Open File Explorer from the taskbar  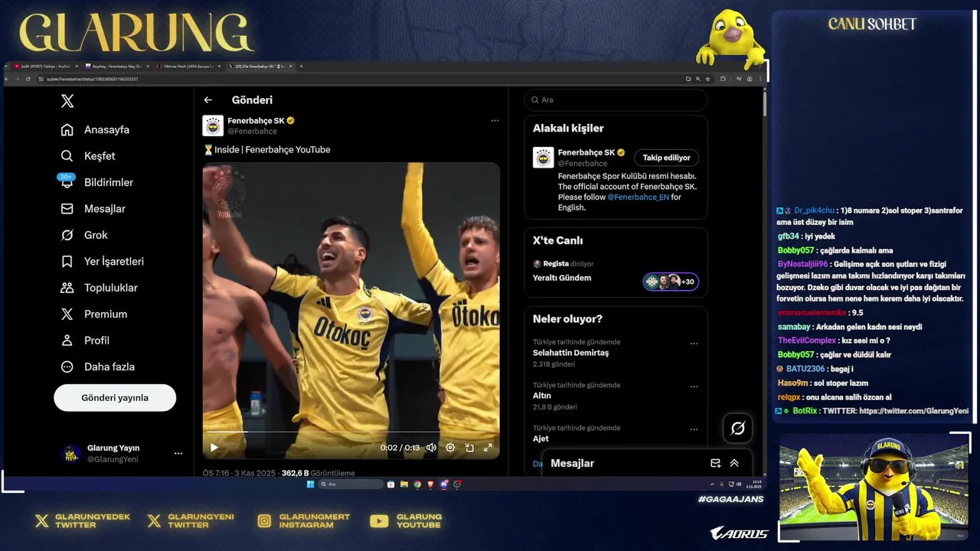(x=403, y=484)
